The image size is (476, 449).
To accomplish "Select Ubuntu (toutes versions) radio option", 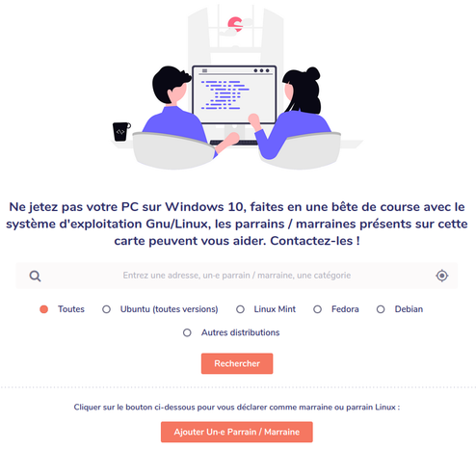I will point(106,309).
